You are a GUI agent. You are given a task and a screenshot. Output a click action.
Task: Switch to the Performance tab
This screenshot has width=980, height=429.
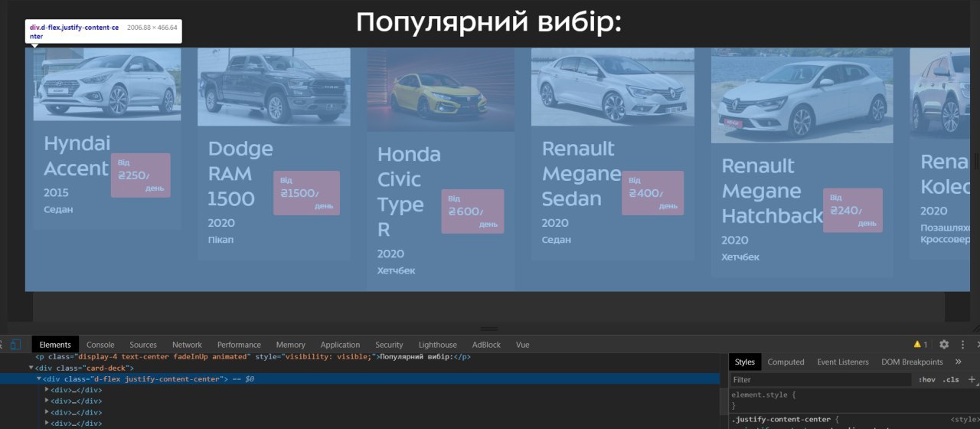click(239, 345)
